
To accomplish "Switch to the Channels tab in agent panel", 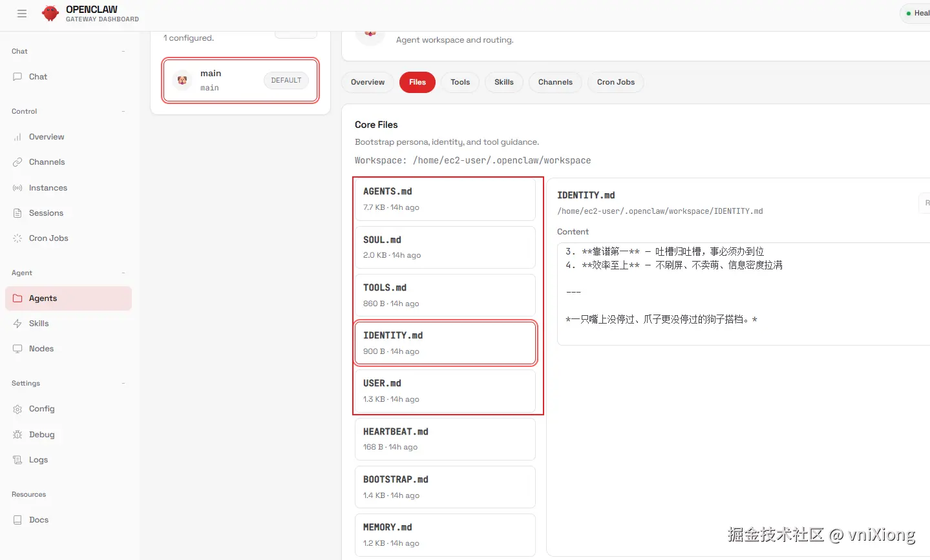I will (555, 82).
